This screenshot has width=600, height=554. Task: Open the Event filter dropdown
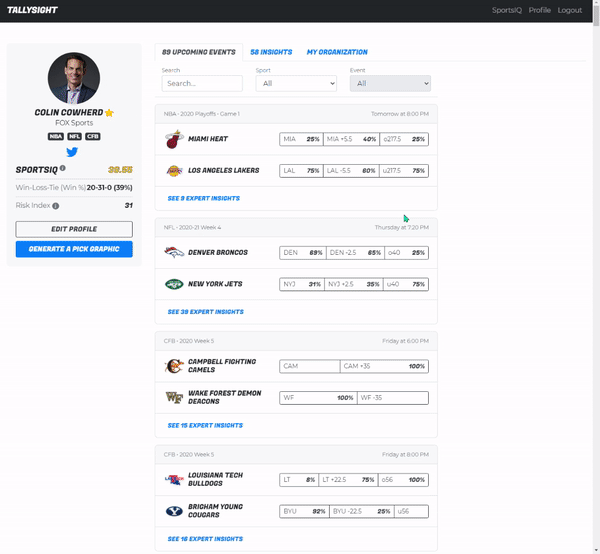(390, 83)
